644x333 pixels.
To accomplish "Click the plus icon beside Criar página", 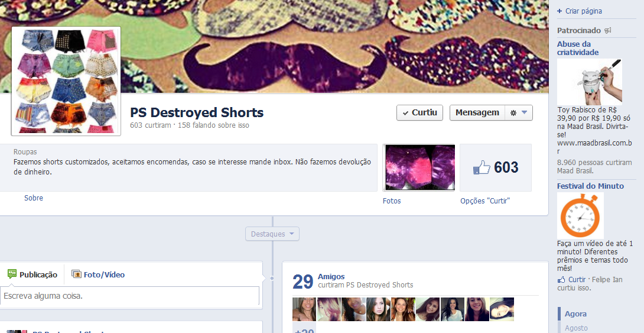I will 560,11.
